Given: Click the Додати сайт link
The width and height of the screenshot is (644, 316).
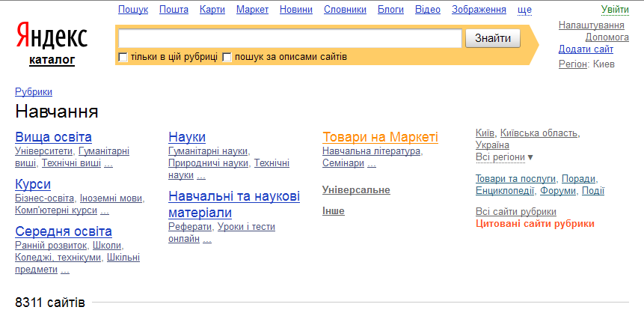Looking at the screenshot, I should (x=586, y=49).
